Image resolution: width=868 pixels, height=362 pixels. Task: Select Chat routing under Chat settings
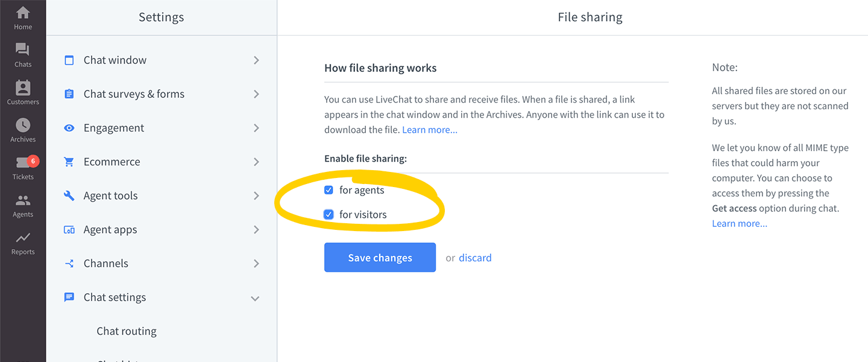(126, 331)
